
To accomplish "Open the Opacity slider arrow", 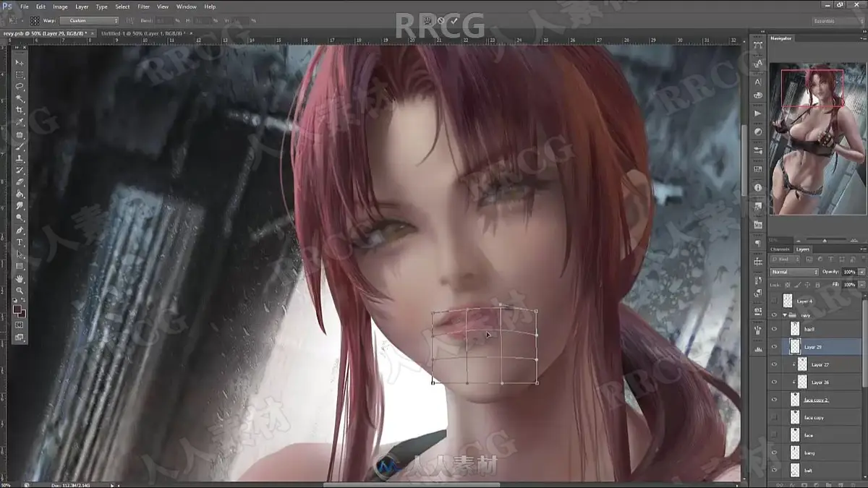I will click(861, 272).
